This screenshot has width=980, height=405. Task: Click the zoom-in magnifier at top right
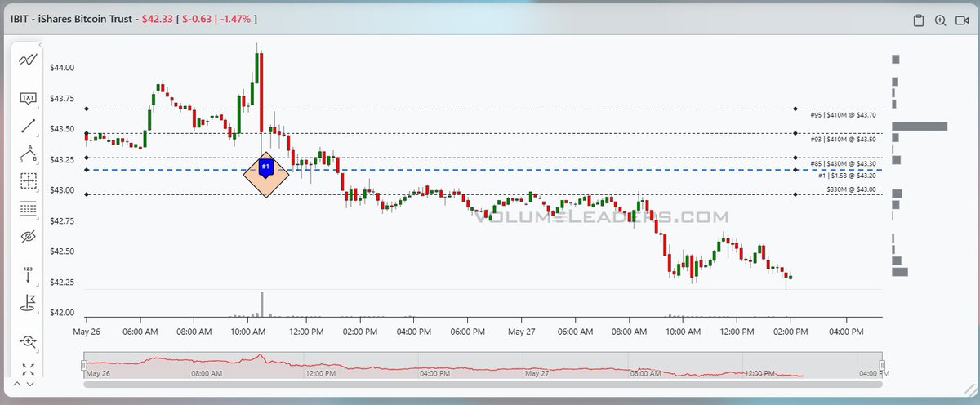[940, 20]
